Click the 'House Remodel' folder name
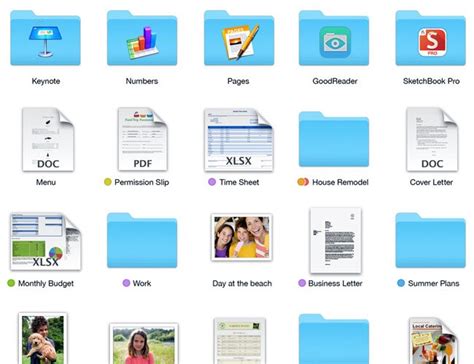Image resolution: width=474 pixels, height=364 pixels. click(x=340, y=182)
